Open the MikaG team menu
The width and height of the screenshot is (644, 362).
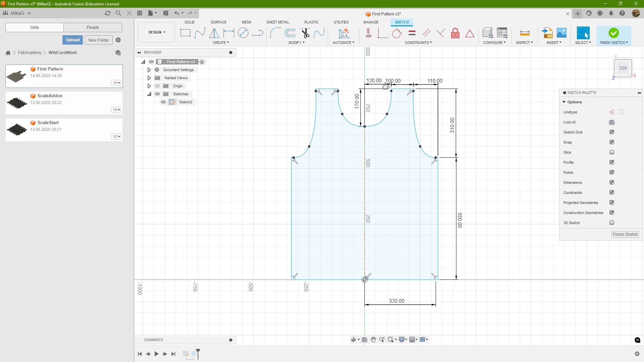[x=17, y=13]
